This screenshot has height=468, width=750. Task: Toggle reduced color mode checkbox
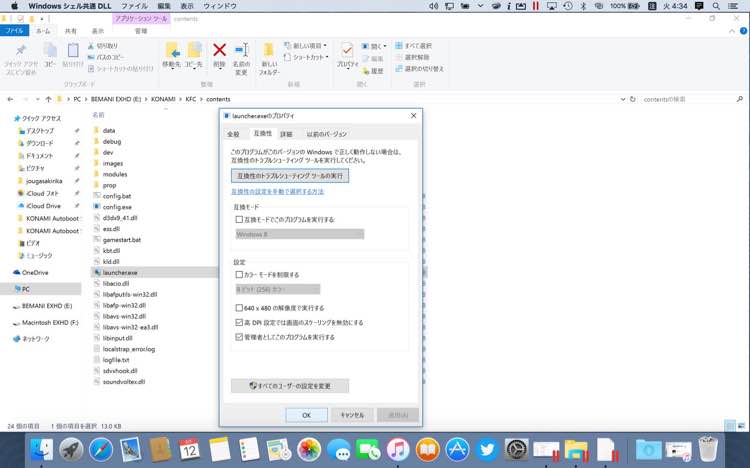pyautogui.click(x=239, y=275)
